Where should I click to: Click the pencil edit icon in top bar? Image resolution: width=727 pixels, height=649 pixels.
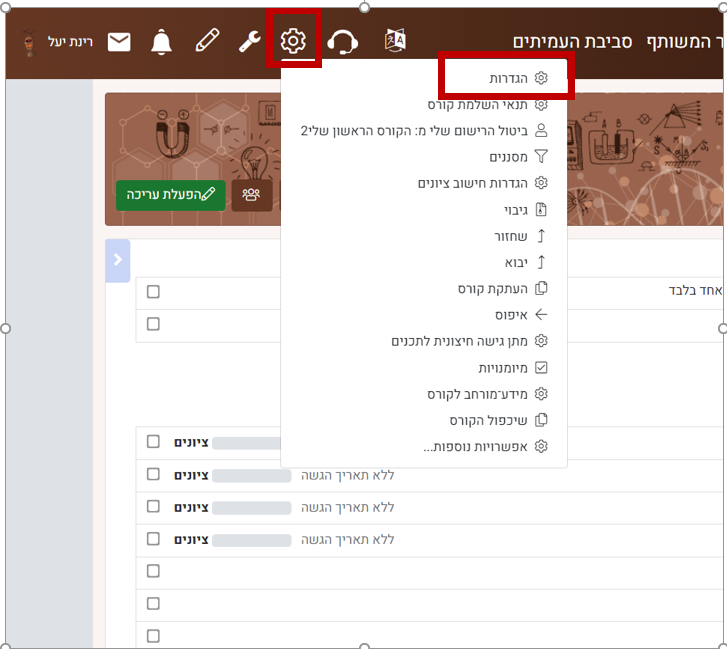click(x=206, y=41)
